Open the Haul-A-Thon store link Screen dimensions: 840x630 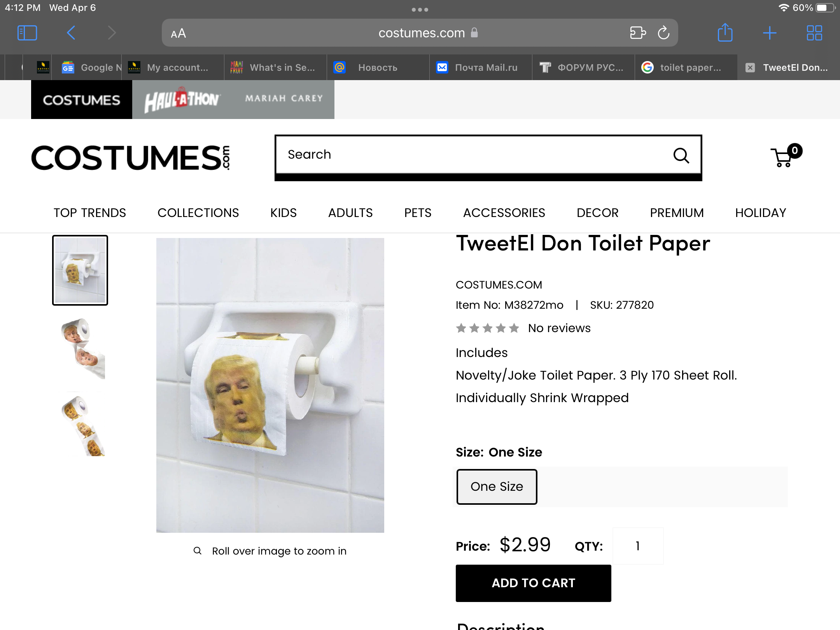point(182,100)
